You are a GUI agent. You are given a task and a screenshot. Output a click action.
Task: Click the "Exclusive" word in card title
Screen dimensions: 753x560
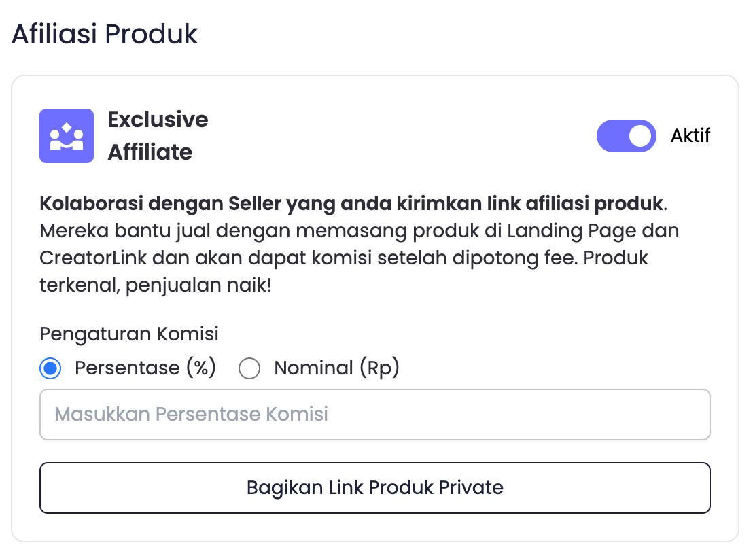click(x=158, y=120)
